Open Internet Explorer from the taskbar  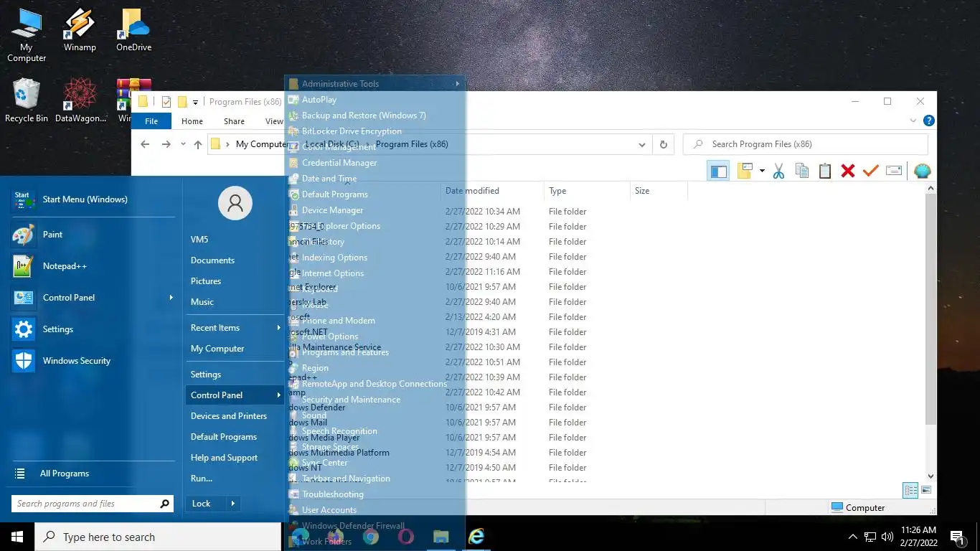click(476, 536)
